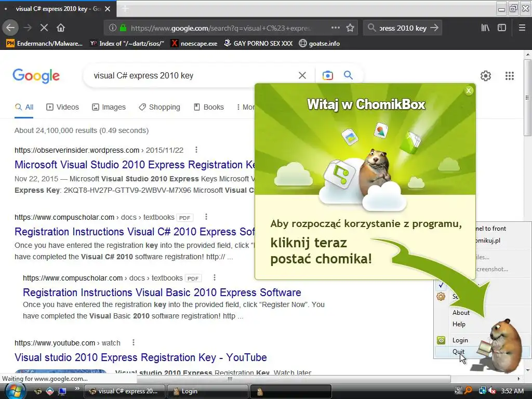Open the page actions three-dot menu
The width and height of the screenshot is (532, 399).
pos(336,28)
